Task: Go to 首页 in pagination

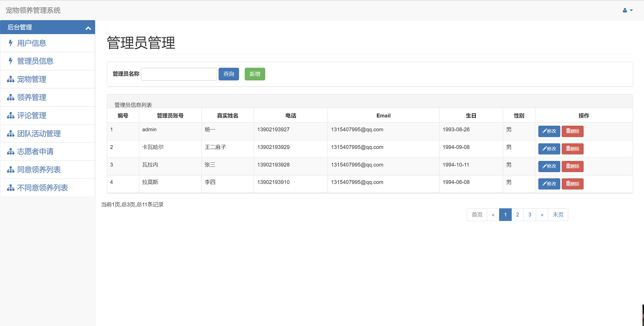Action: (x=477, y=215)
